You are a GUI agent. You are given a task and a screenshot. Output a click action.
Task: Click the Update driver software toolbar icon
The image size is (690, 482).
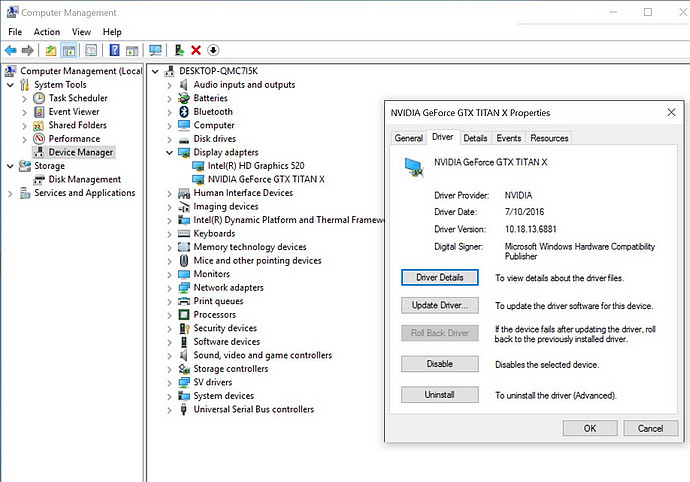tap(179, 51)
